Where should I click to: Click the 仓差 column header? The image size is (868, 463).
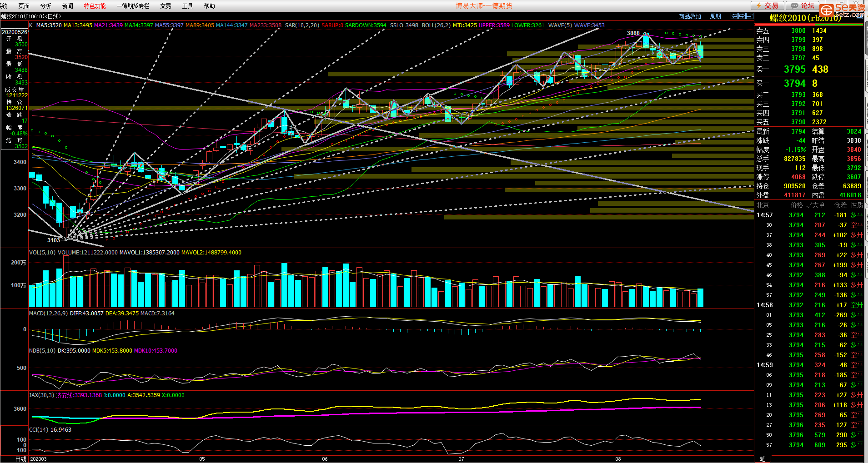[x=840, y=205]
